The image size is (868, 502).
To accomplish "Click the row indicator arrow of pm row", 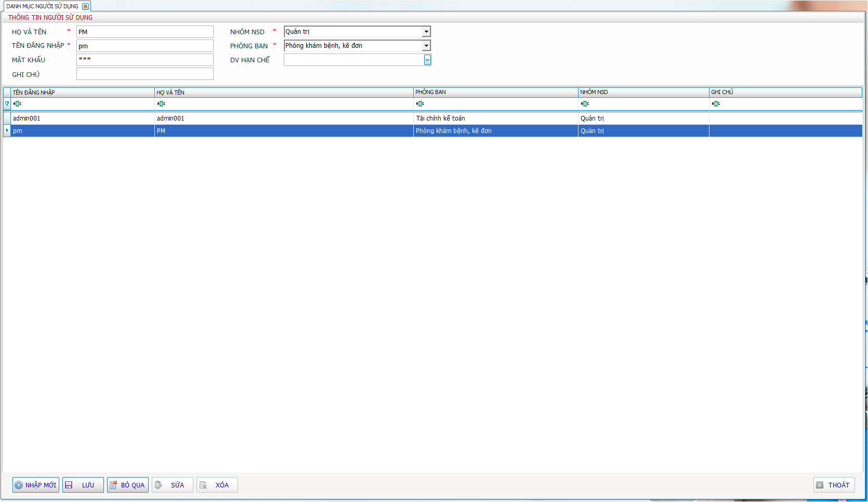I will pyautogui.click(x=7, y=130).
